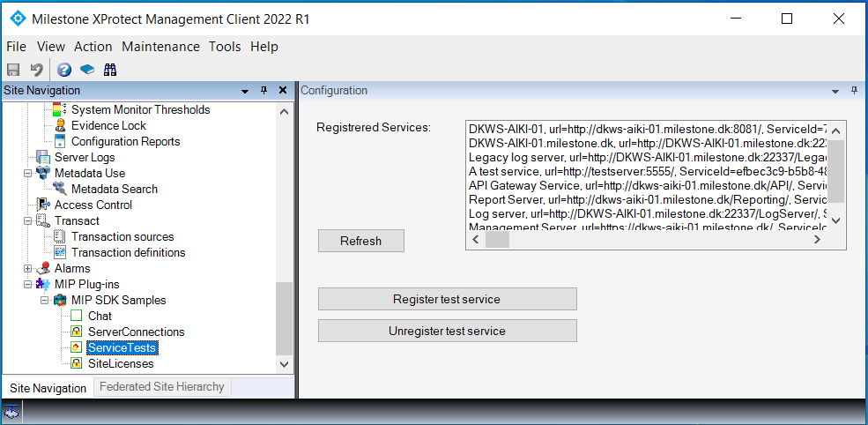Viewport: 868px width, 425px height.
Task: Click the Server Logs icon
Action: tap(43, 157)
